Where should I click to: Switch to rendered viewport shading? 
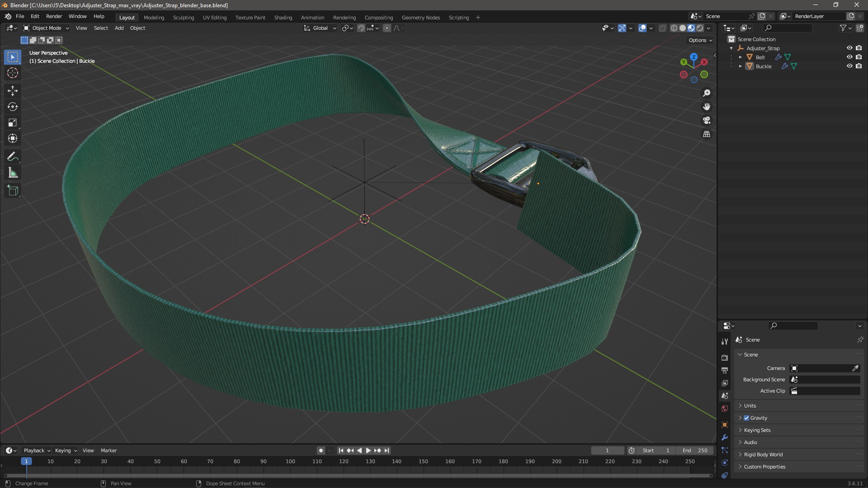click(700, 28)
